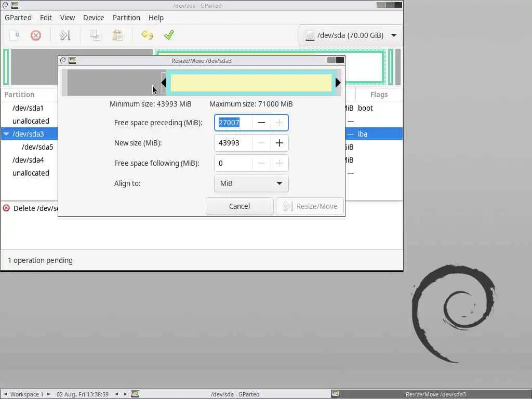The width and height of the screenshot is (532, 399).
Task: Open the /dev/sda (70.00 GiB) device selector
Action: [x=351, y=35]
